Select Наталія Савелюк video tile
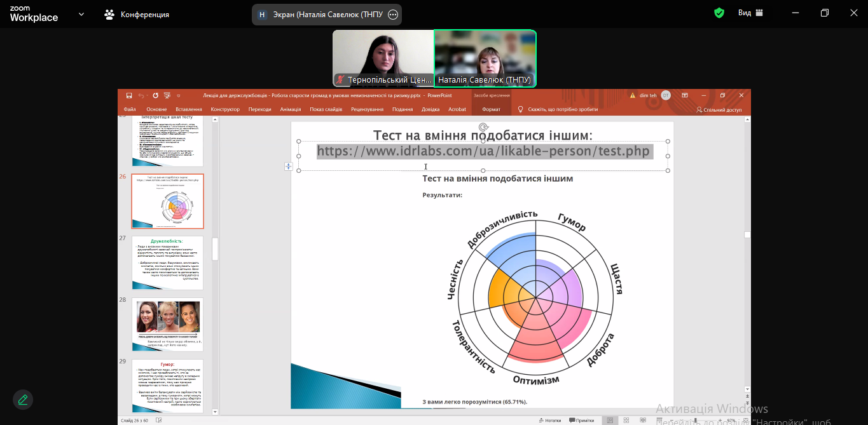This screenshot has width=868, height=425. (485, 58)
